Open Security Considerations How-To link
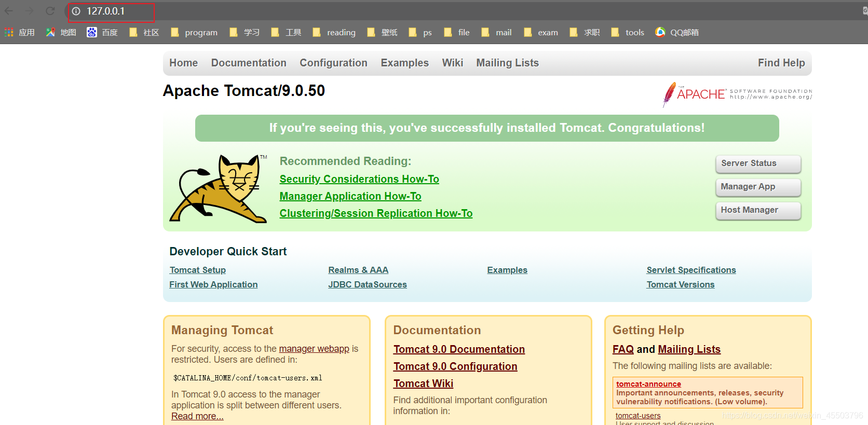 coord(359,179)
